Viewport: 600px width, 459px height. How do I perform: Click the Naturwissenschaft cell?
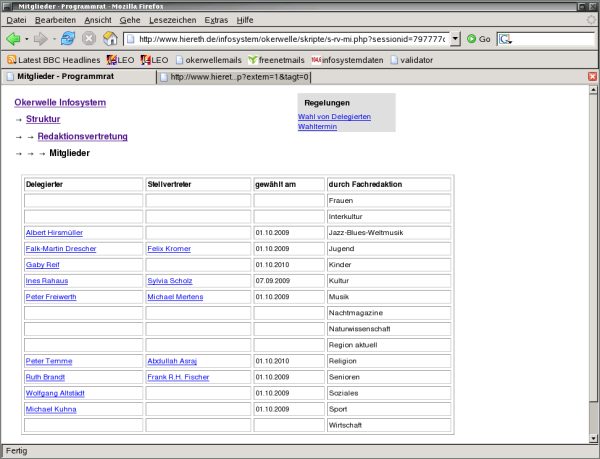coord(389,329)
